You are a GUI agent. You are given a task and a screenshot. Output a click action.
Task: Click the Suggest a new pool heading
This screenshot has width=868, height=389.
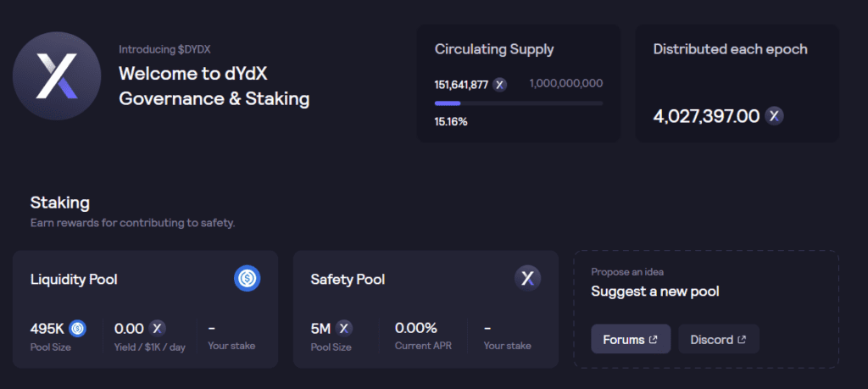(655, 291)
